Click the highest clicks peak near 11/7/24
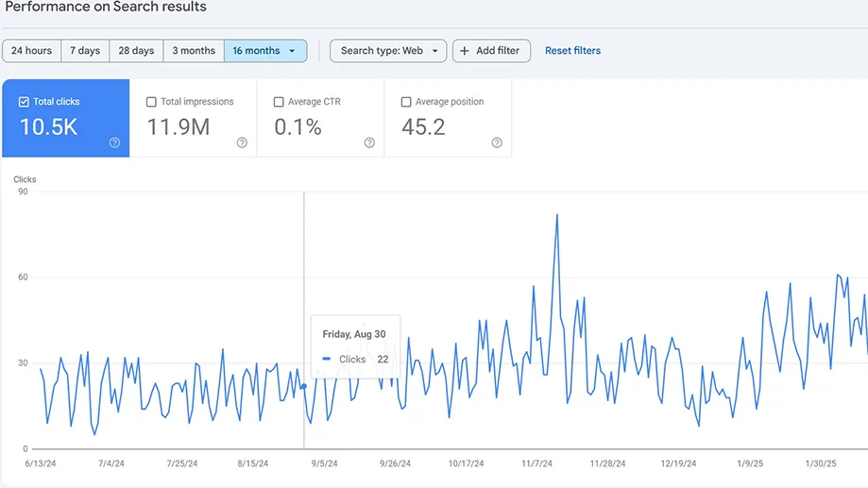 pos(557,215)
